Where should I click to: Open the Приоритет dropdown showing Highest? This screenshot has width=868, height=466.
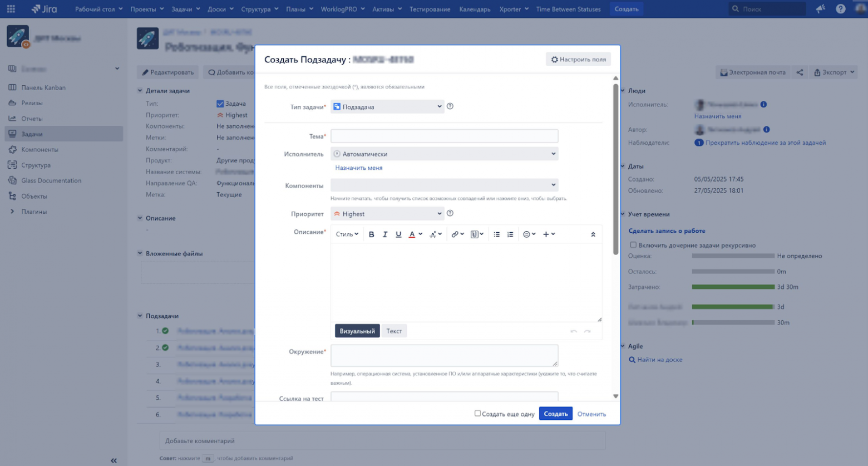[x=387, y=213]
